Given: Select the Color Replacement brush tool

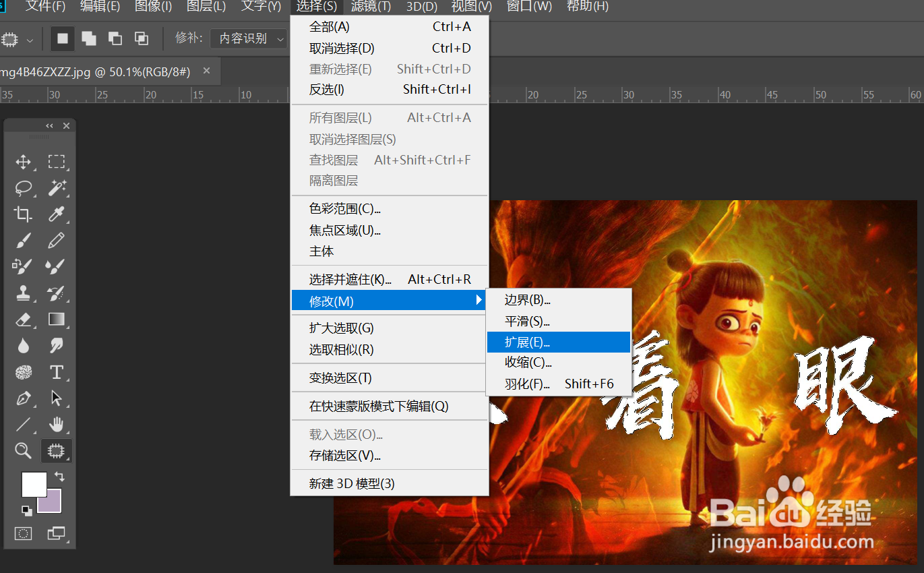Looking at the screenshot, I should click(24, 267).
